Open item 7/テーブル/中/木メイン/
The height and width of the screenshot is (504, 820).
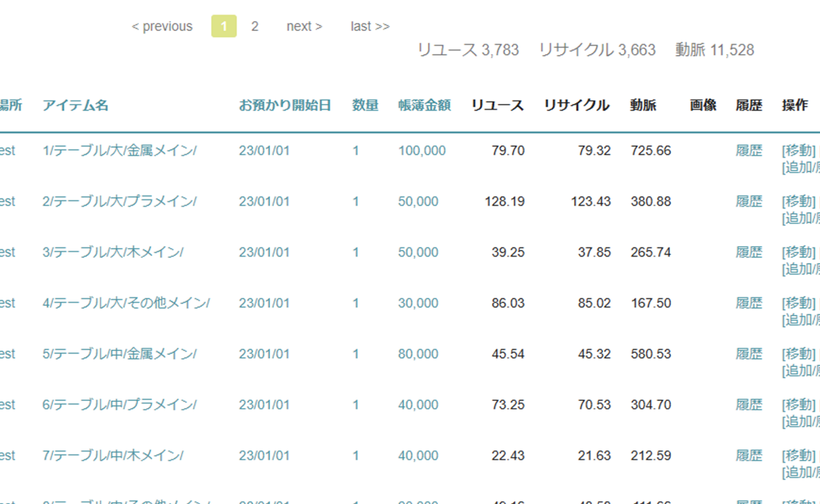pos(113,455)
